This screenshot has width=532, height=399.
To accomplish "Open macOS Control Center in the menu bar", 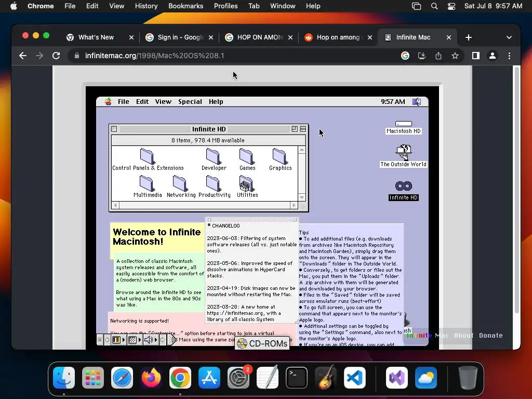I will [x=451, y=6].
